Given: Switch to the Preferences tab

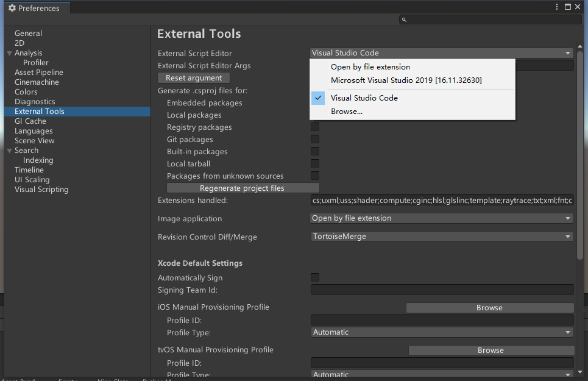Looking at the screenshot, I should click(37, 8).
